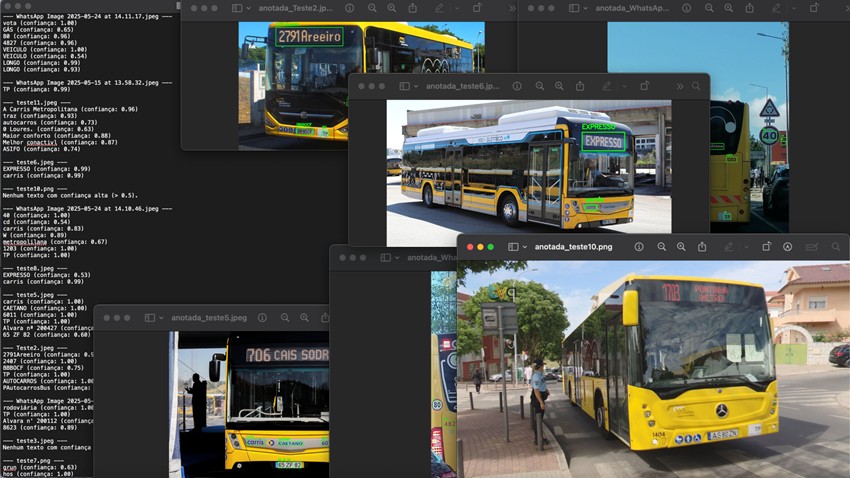Zoom in on top-right anotada_WhatsAp window

729,8
